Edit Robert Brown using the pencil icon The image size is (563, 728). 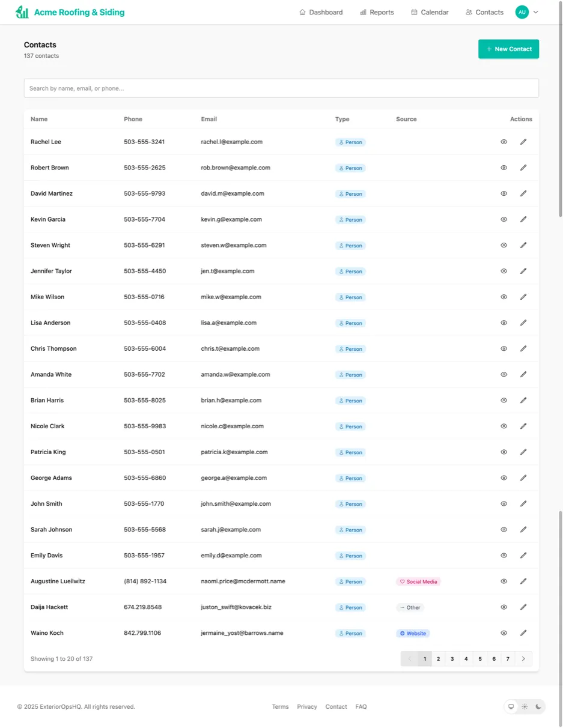pyautogui.click(x=523, y=168)
